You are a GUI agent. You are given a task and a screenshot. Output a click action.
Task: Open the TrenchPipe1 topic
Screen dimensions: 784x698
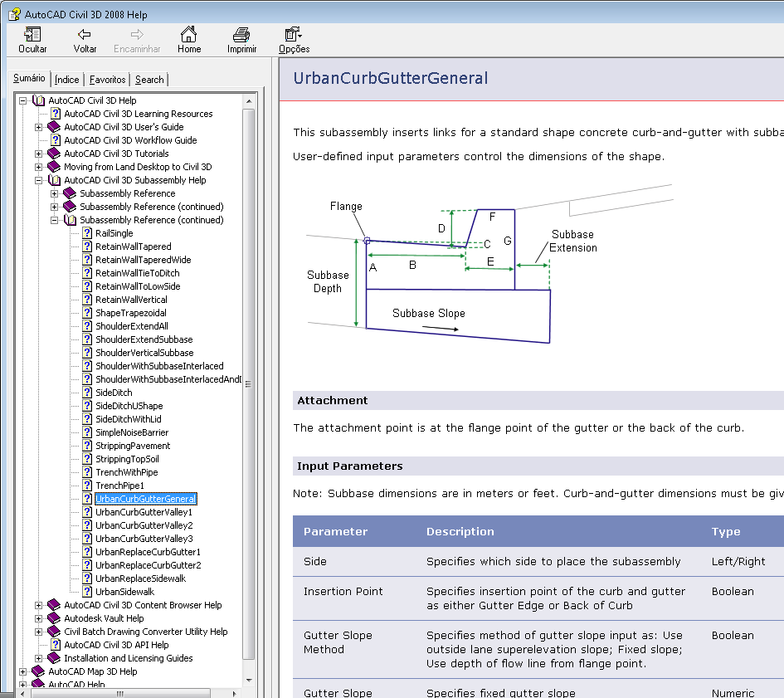120,486
